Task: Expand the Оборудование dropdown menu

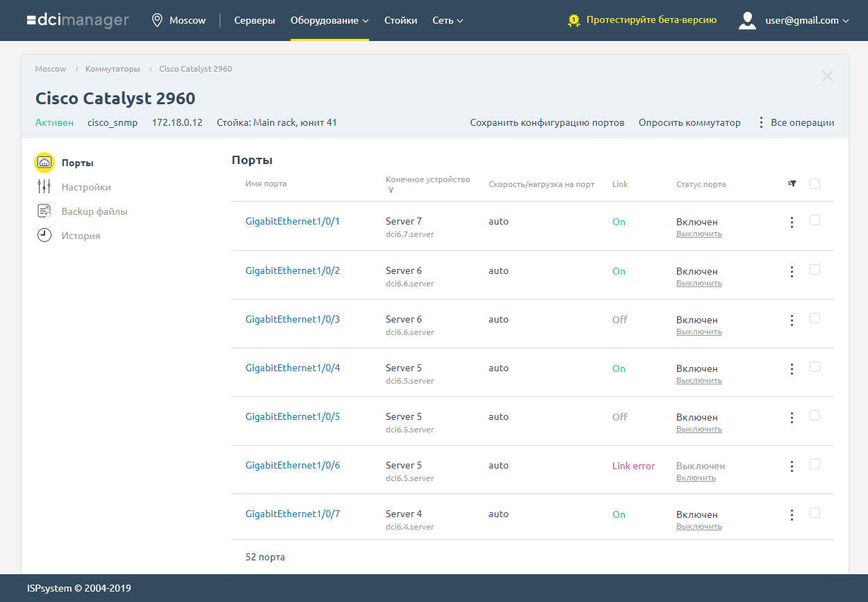Action: coord(329,20)
